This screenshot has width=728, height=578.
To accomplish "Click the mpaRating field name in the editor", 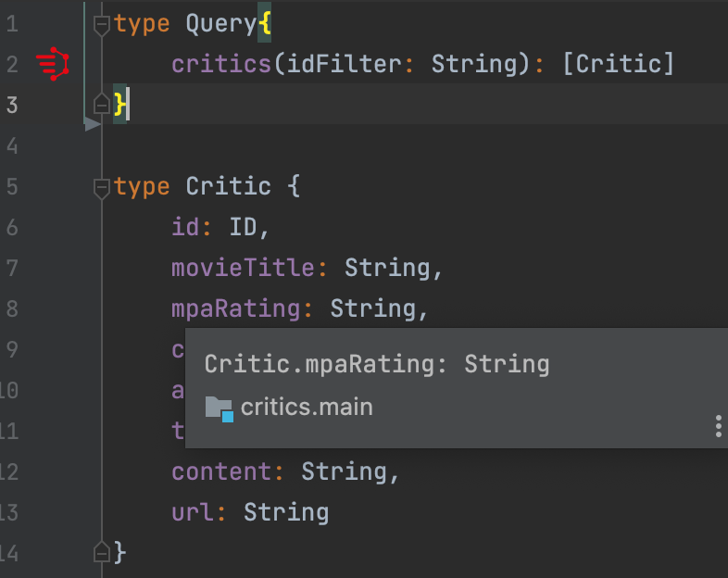I will (236, 309).
